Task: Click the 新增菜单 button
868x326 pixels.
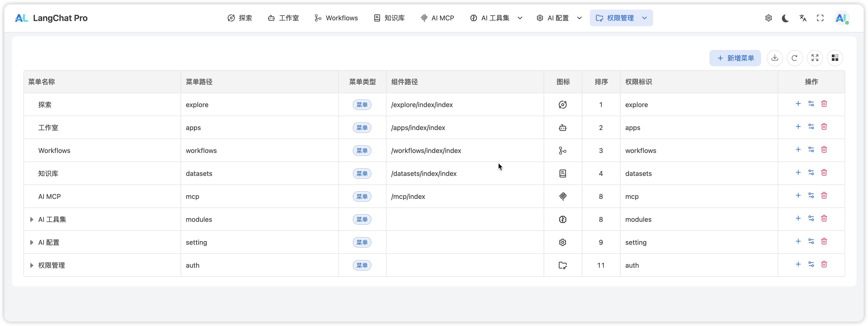Action: [x=735, y=58]
